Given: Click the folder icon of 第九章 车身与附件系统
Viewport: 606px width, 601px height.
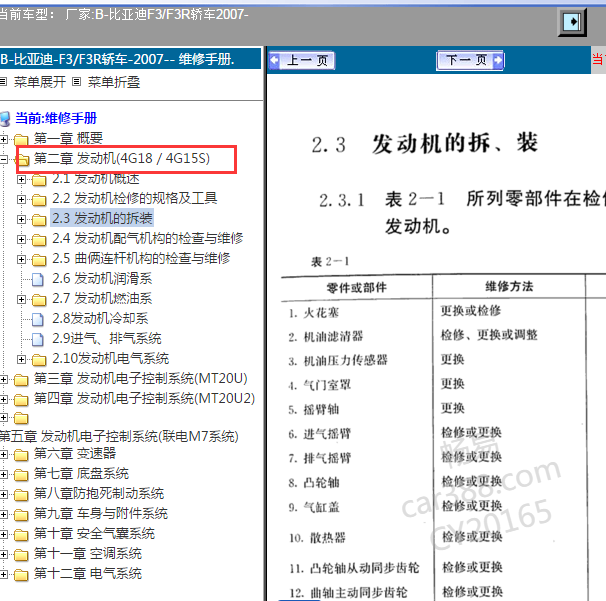Looking at the screenshot, I should pos(21,515).
